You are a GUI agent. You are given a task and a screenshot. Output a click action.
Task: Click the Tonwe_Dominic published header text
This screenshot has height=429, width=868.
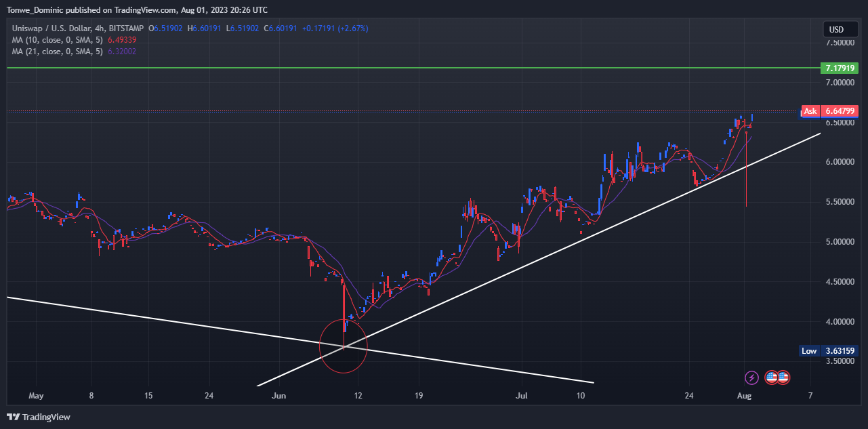(137, 10)
